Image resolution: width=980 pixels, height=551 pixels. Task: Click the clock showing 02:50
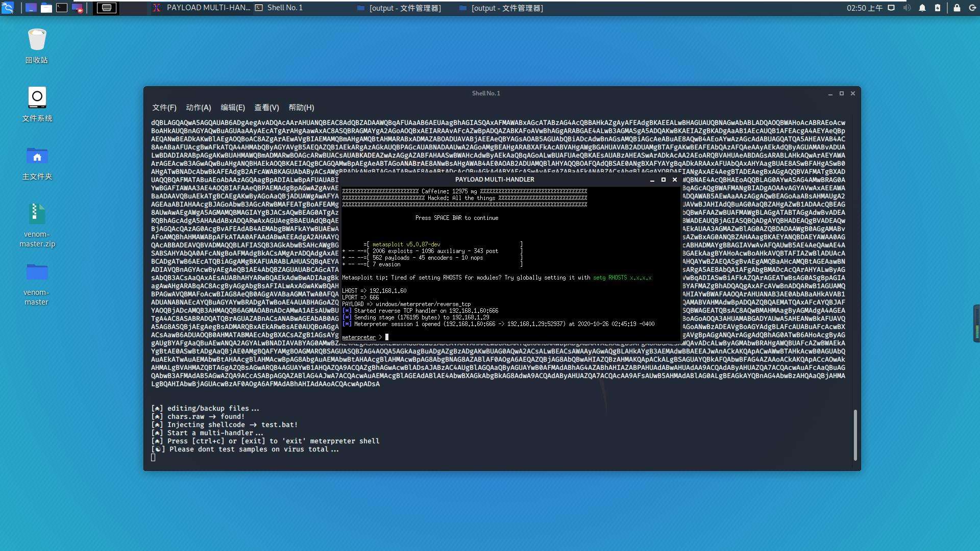click(865, 8)
